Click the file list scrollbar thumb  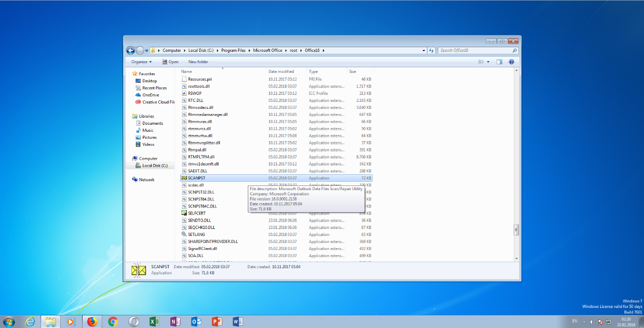pos(516,229)
